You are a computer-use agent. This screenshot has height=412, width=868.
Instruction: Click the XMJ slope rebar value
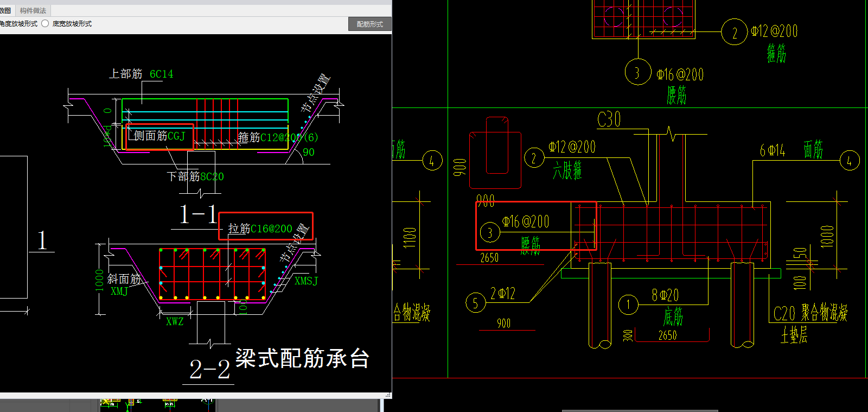tap(119, 291)
